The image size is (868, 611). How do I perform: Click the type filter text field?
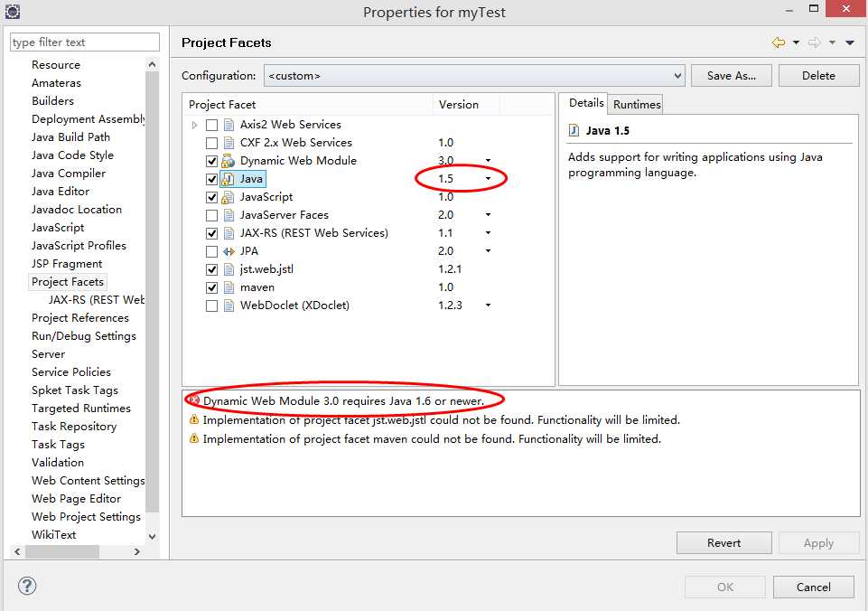85,42
